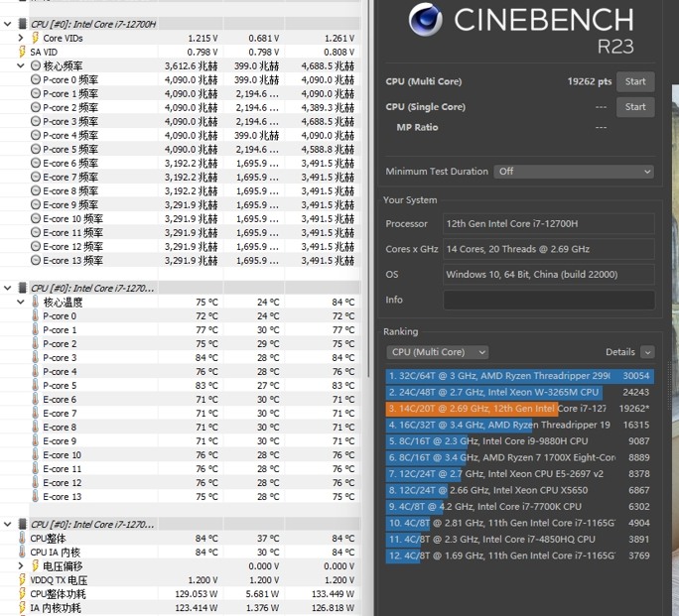679x616 pixels.
Task: Click the E-core 9 频率 row label
Action: 70,204
